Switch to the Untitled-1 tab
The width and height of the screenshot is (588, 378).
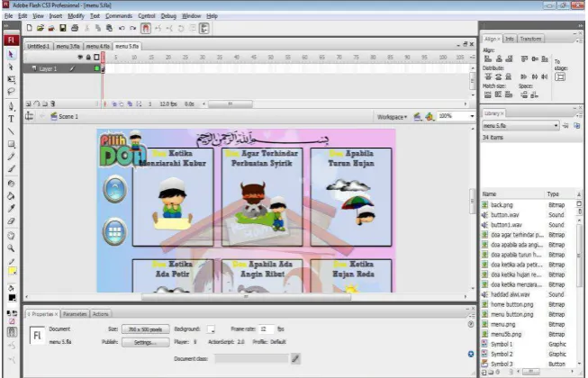click(x=38, y=46)
